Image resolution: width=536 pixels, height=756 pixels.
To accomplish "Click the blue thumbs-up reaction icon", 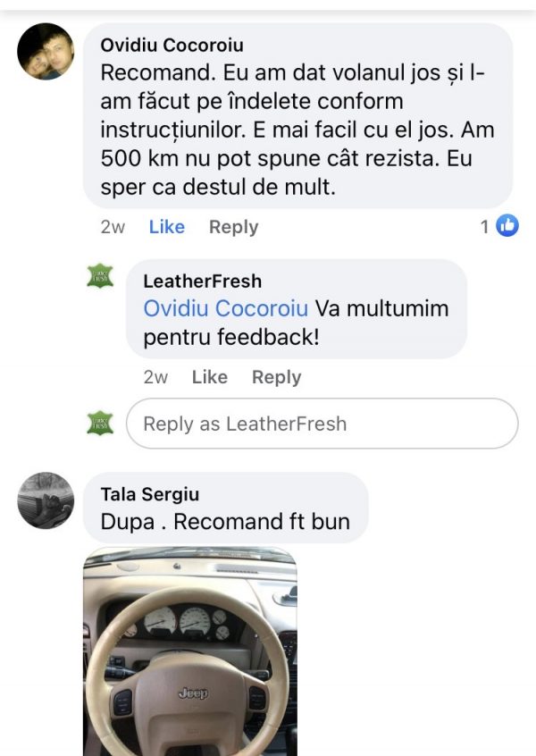I will (x=505, y=228).
